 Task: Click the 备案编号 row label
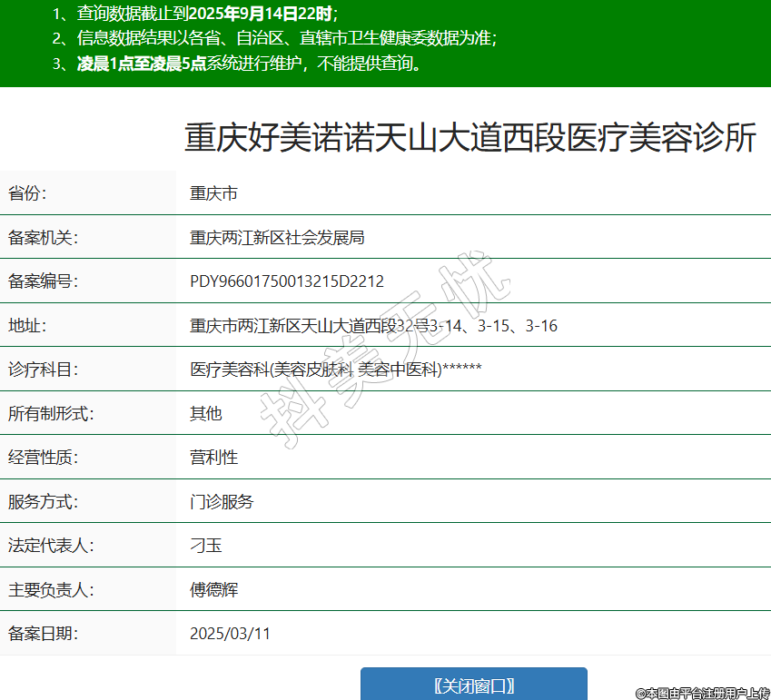click(44, 281)
